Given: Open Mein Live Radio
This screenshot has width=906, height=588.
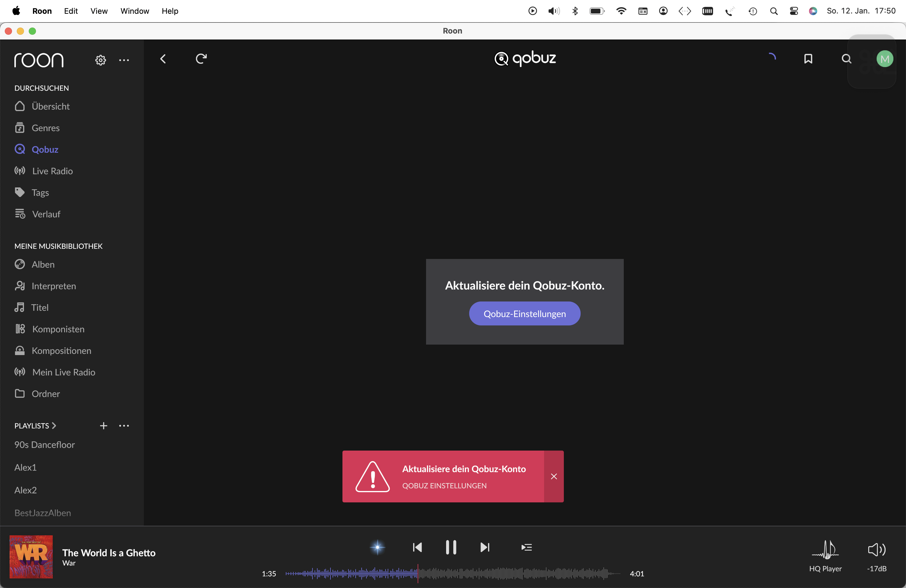Looking at the screenshot, I should [55, 372].
